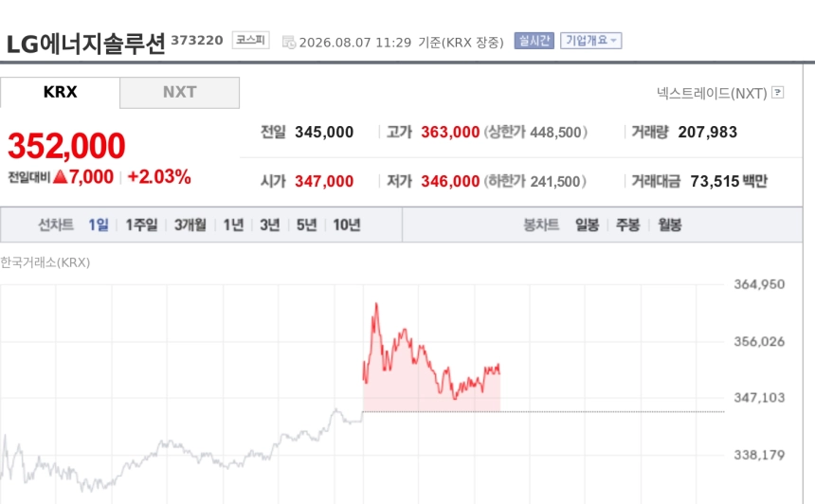Open the 주봉 weekly candle chart

point(628,225)
